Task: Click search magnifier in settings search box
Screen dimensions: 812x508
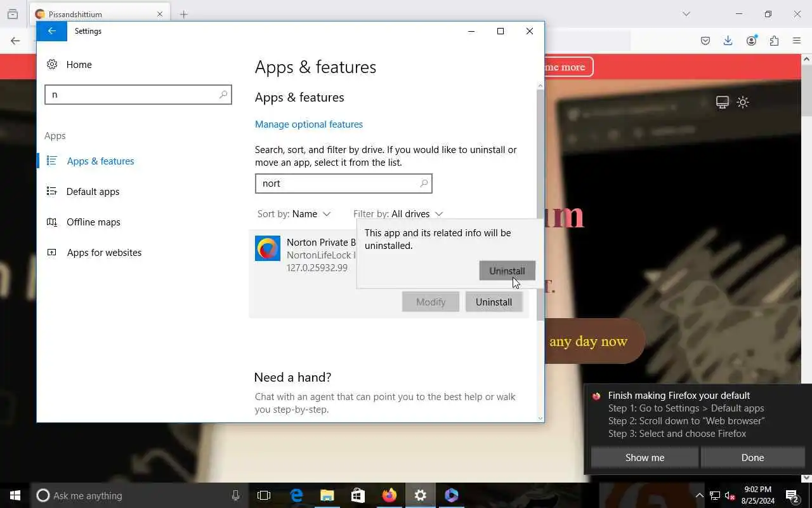Action: 223,95
